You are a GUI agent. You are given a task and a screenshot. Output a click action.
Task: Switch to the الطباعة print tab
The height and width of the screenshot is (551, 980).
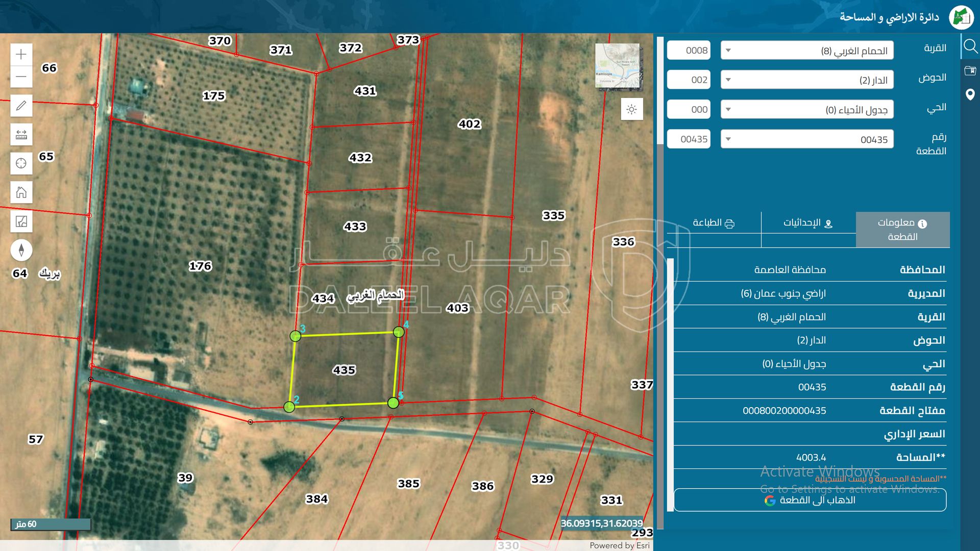[713, 223]
